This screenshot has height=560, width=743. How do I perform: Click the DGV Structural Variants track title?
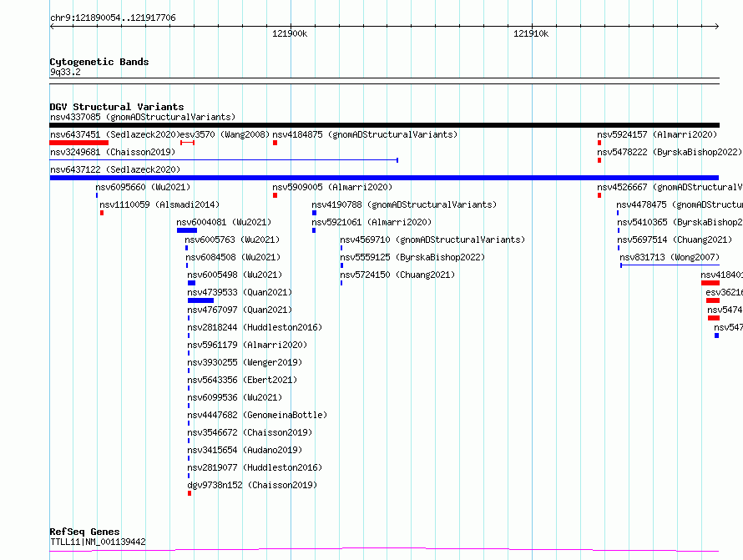click(x=117, y=107)
